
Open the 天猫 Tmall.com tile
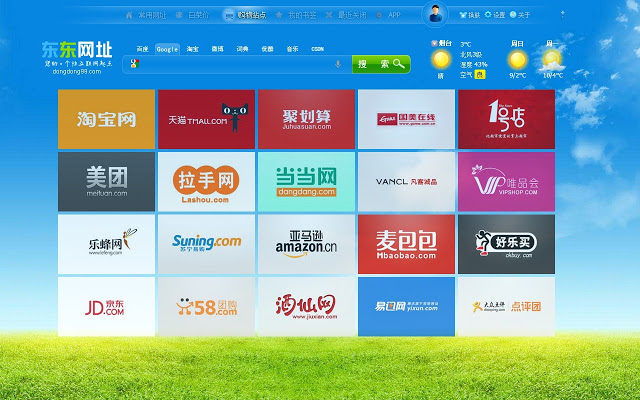[207, 119]
